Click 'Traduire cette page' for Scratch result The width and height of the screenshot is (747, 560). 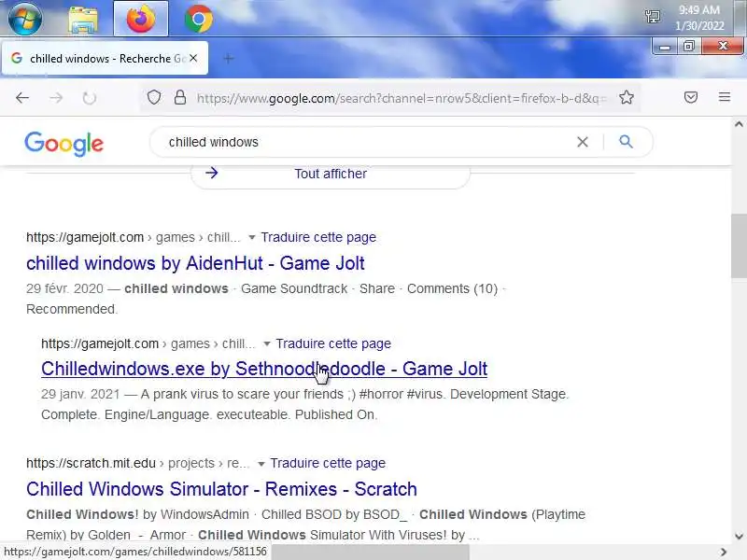click(328, 463)
